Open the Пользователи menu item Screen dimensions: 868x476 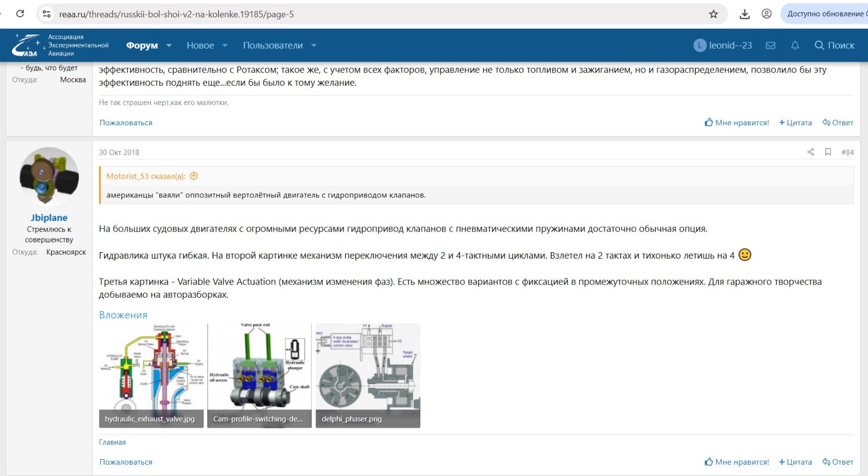pyautogui.click(x=272, y=46)
